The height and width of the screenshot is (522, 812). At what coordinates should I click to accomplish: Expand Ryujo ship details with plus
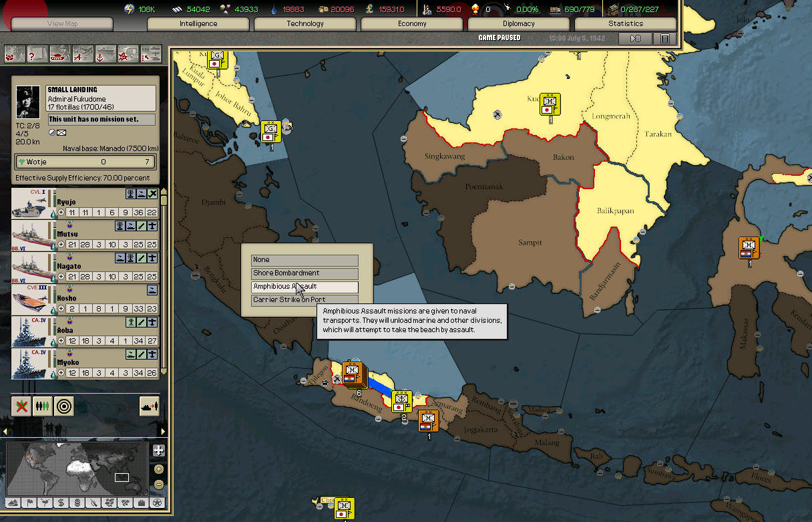(61, 213)
